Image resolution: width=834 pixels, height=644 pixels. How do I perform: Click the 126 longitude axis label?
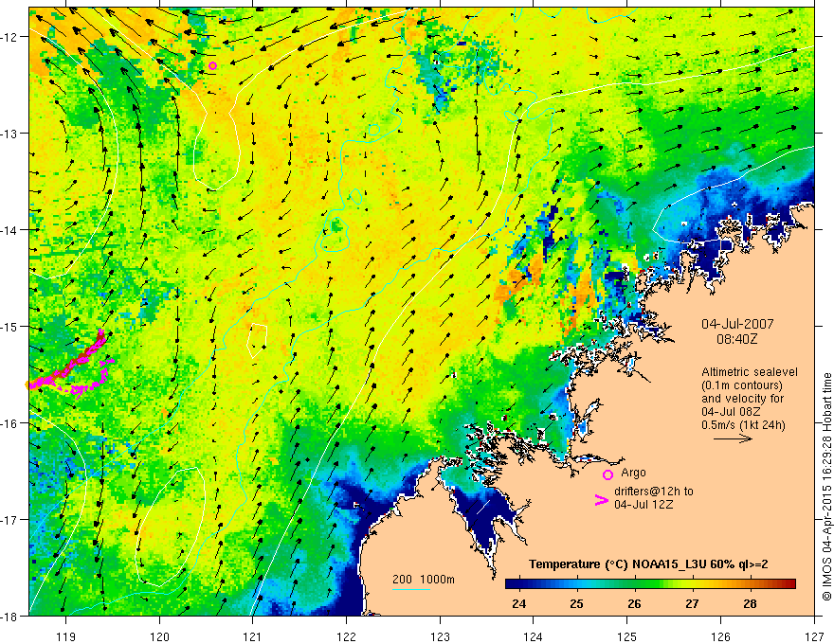(x=720, y=636)
